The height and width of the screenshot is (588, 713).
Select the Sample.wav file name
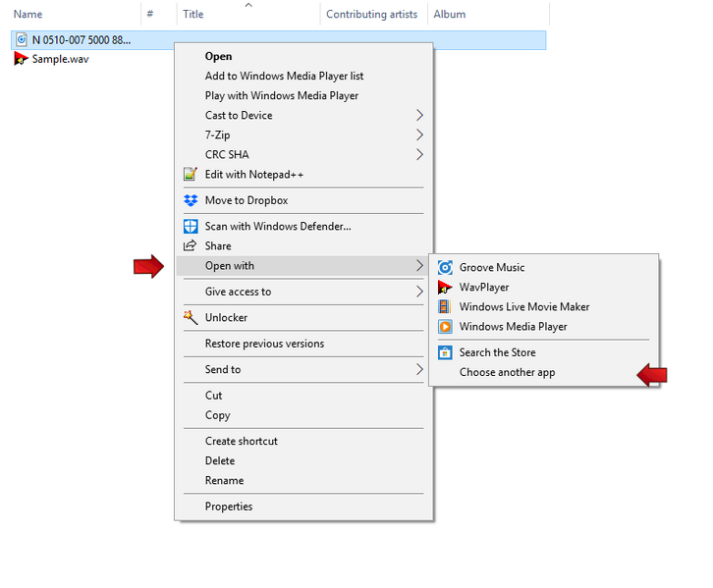pos(61,59)
